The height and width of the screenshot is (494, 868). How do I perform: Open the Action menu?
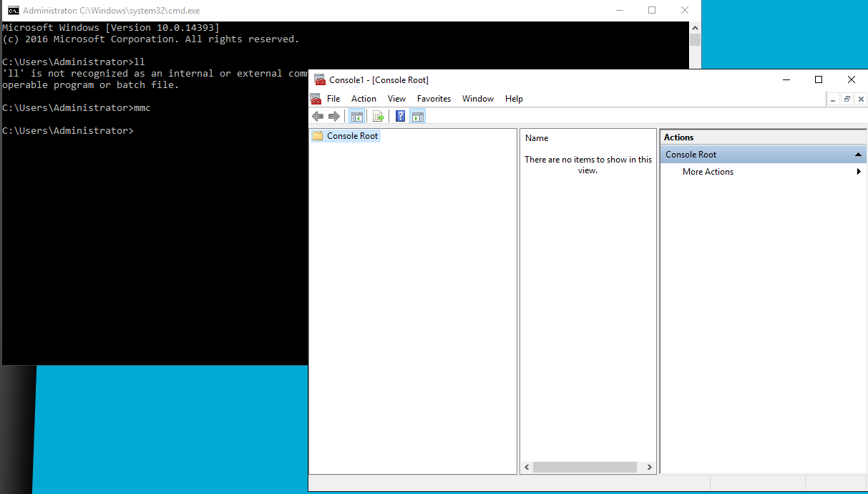pyautogui.click(x=364, y=99)
